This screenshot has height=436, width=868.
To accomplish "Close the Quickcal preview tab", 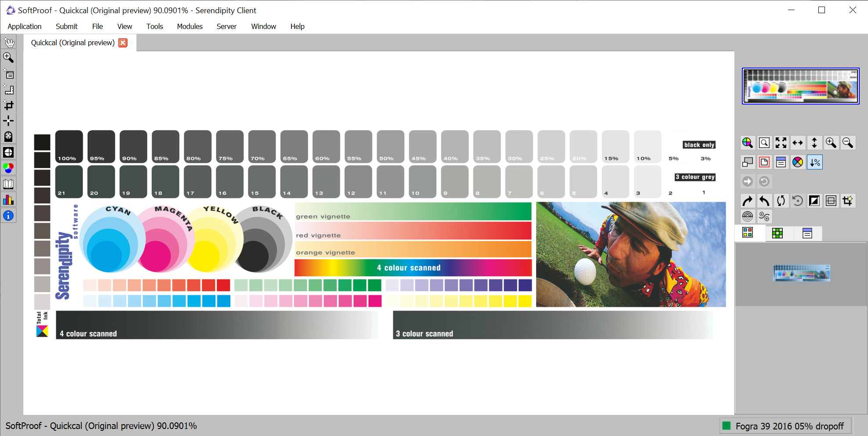I will [123, 43].
